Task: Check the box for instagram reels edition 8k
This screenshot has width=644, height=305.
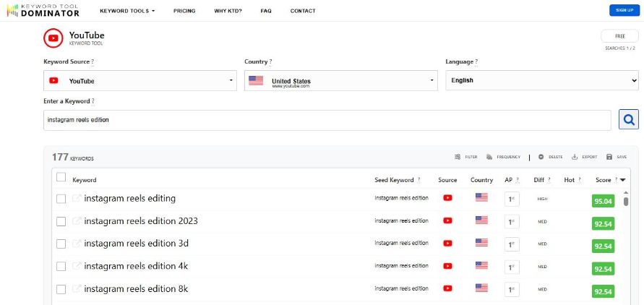Action: tap(61, 289)
